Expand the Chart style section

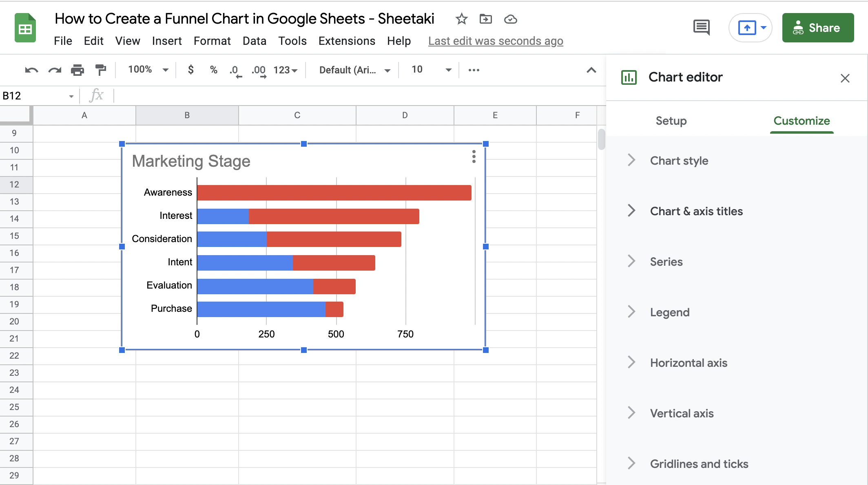point(679,161)
